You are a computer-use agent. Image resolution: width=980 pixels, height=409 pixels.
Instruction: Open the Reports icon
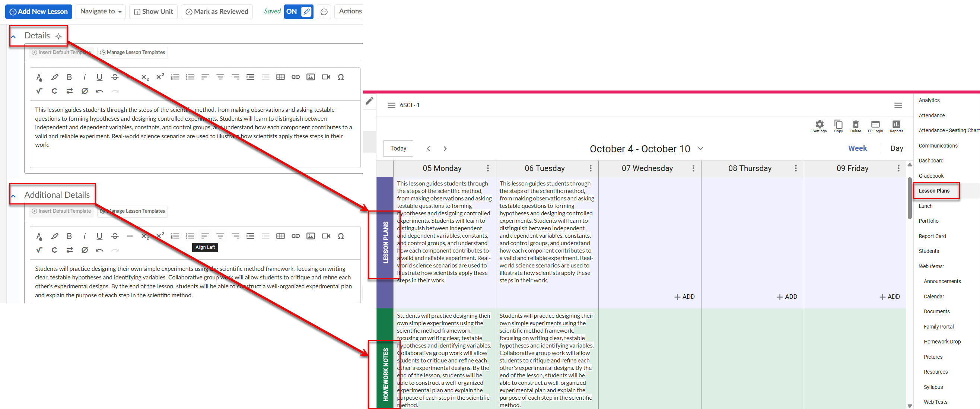coord(896,126)
